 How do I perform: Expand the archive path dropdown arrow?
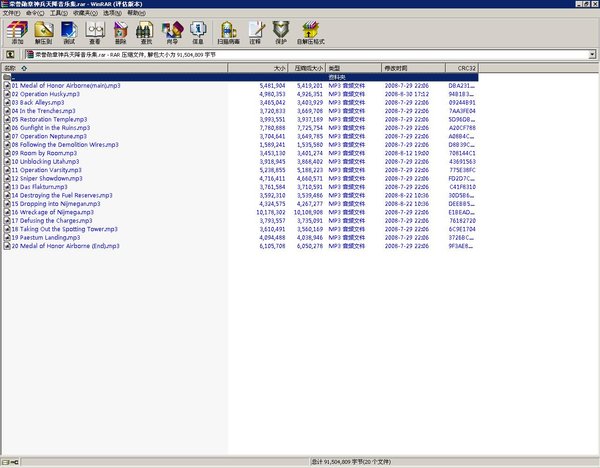(592, 54)
